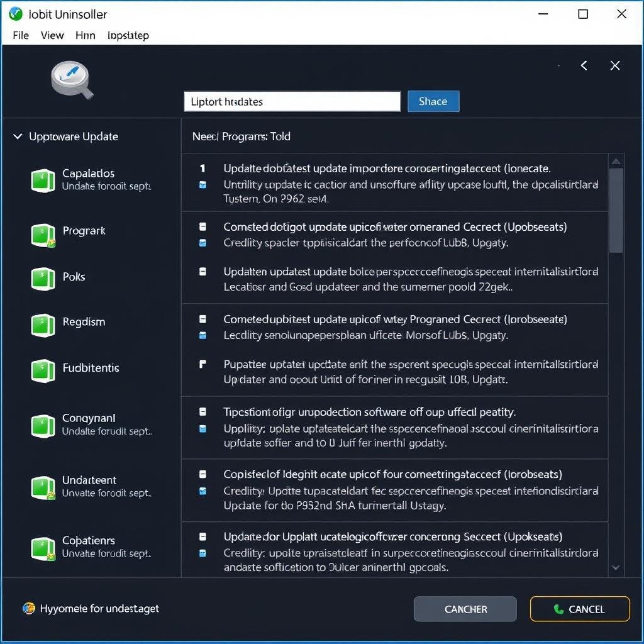Collapse the Upptovare Update section

pos(18,136)
